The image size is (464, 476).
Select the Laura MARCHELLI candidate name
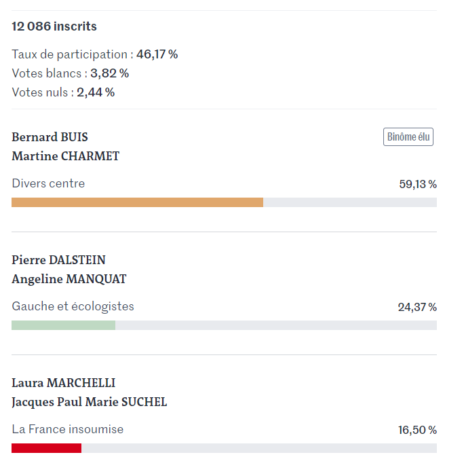(63, 383)
